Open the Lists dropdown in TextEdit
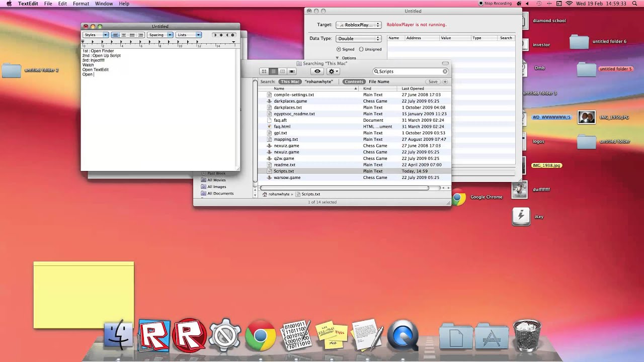 click(189, 35)
